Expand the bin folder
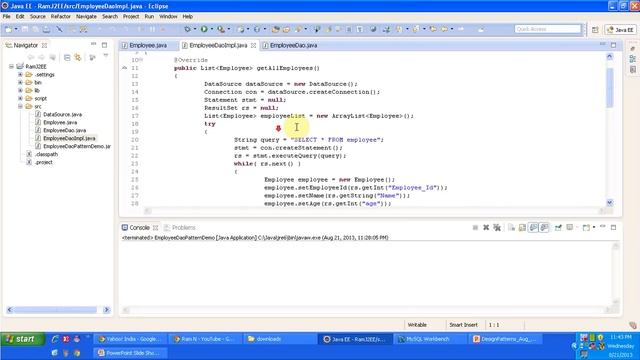 pos(20,82)
